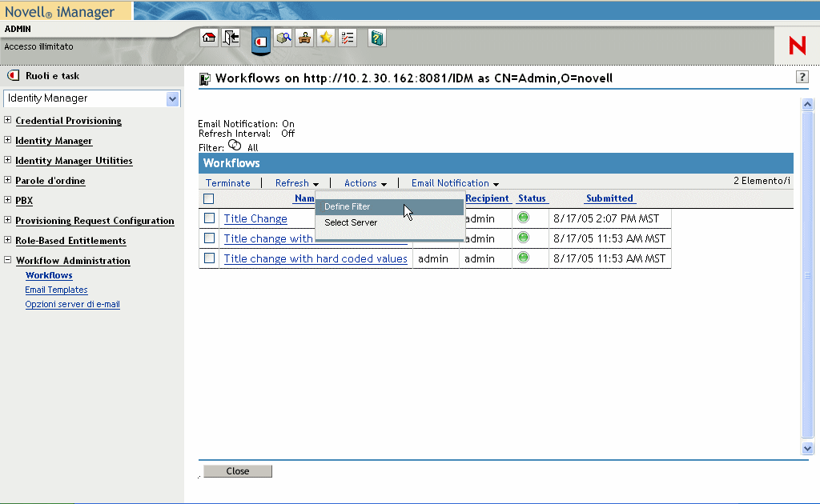Click the Home icon in toolbar
This screenshot has width=820, height=504.
pos(209,38)
